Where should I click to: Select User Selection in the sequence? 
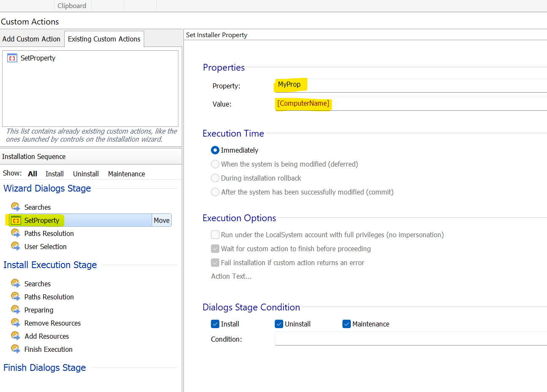tap(46, 247)
